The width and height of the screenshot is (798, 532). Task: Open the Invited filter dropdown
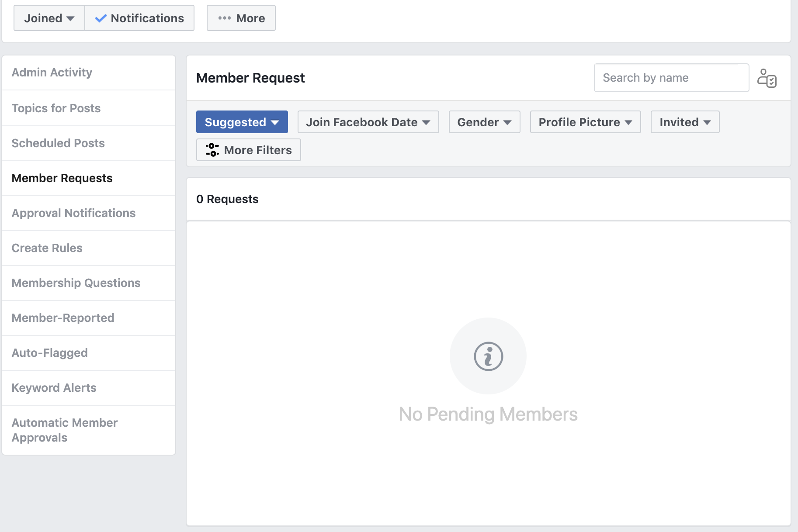684,122
